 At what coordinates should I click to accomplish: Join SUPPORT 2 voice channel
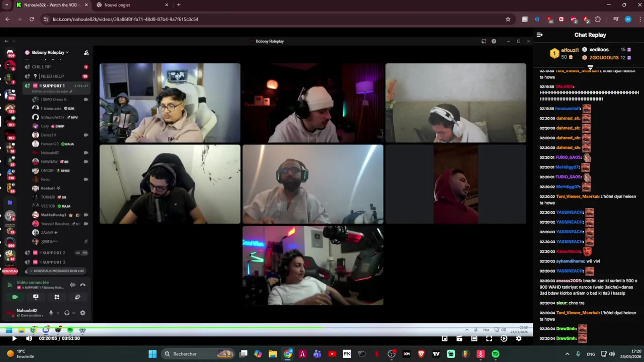click(55, 253)
